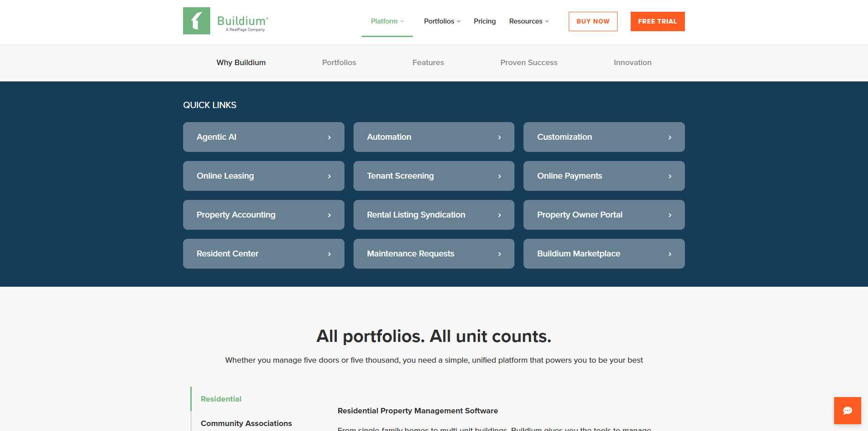Select the Residential portfolio tab
The height and width of the screenshot is (431, 868).
(x=221, y=399)
